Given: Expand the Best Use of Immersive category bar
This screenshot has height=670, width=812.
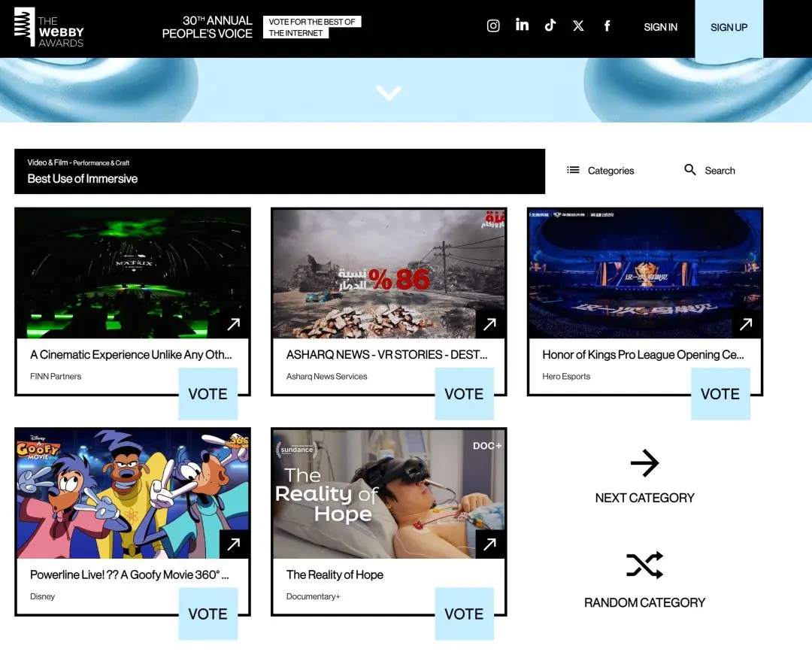Looking at the screenshot, I should pos(279,171).
